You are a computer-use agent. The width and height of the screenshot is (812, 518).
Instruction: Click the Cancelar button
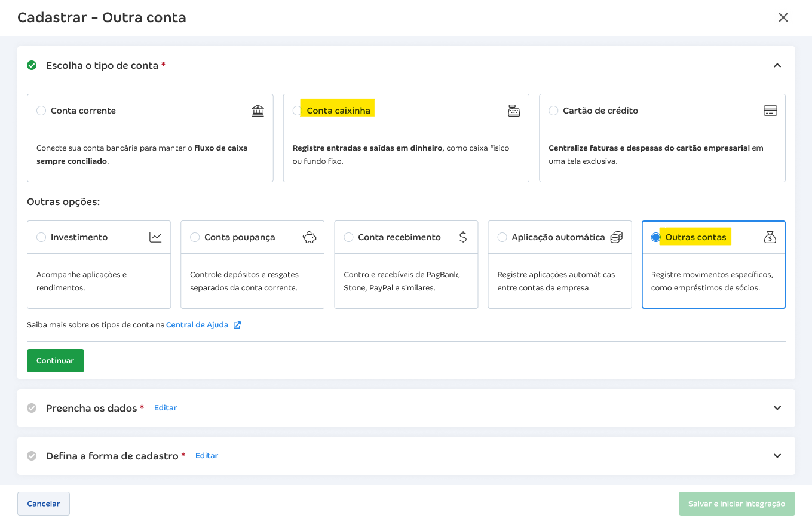[x=44, y=504]
